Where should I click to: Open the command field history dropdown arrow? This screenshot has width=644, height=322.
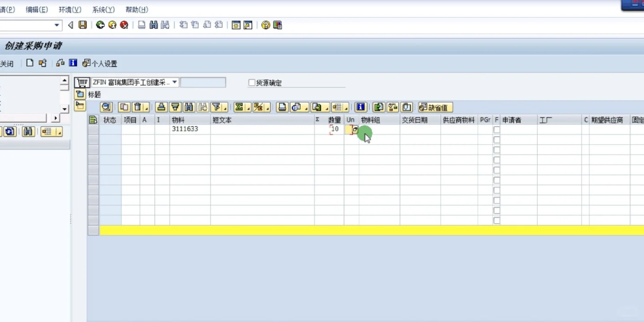57,25
